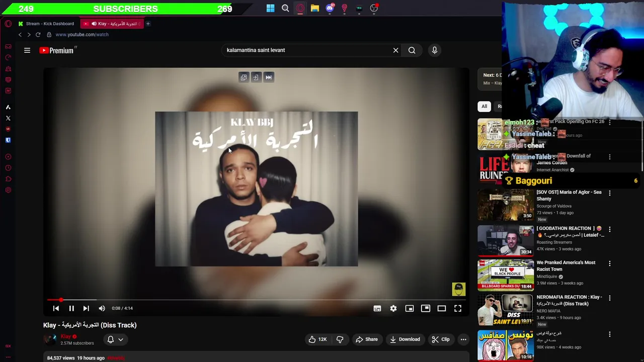Clear the search box with the X
Image resolution: width=644 pixels, height=362 pixels.
pos(395,50)
